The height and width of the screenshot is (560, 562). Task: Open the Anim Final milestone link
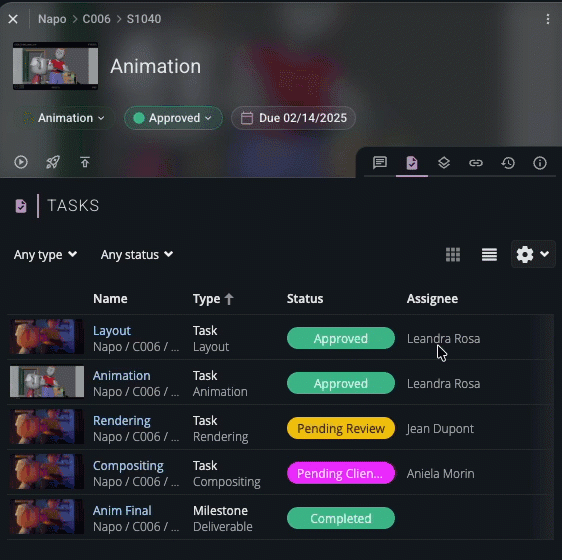[x=122, y=511]
